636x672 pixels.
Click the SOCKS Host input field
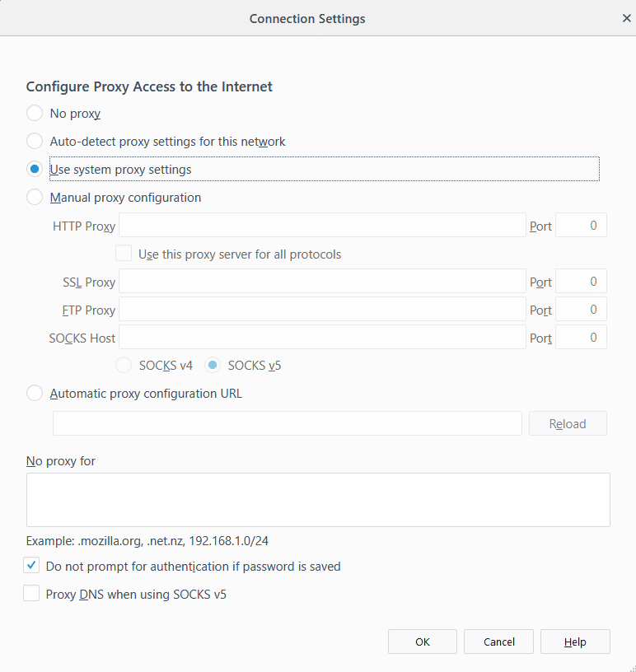coord(321,337)
